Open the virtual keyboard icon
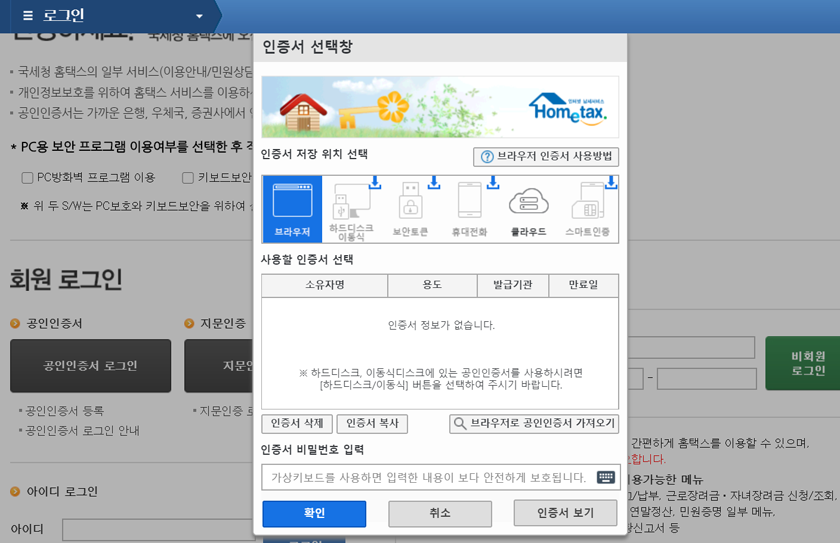The height and width of the screenshot is (543, 840). click(x=606, y=477)
